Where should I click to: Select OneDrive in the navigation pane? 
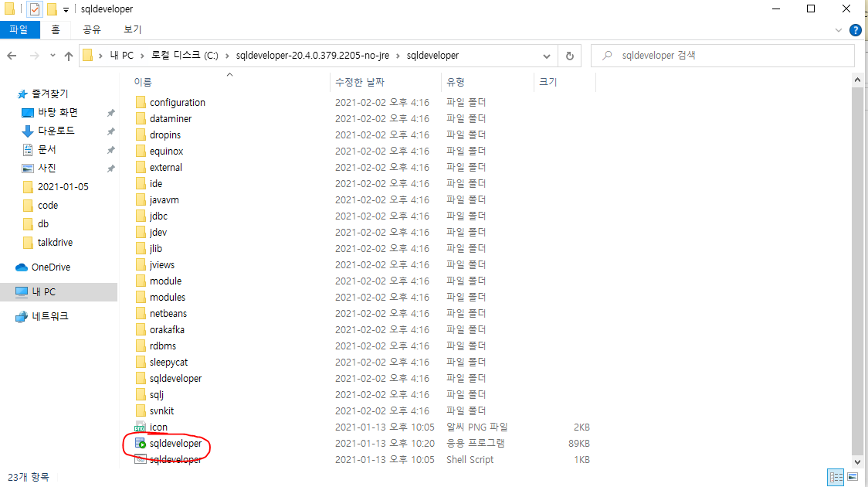click(50, 267)
